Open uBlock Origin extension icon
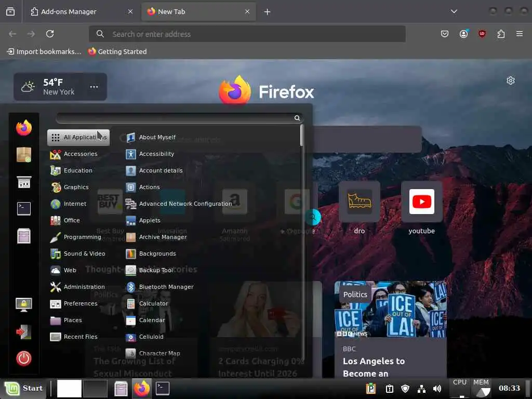The height and width of the screenshot is (399, 532). click(482, 34)
